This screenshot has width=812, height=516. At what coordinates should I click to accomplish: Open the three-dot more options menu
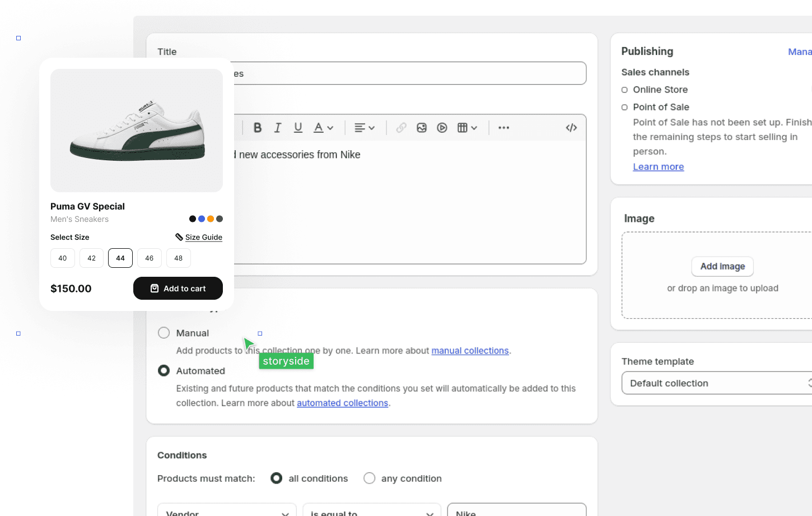504,128
